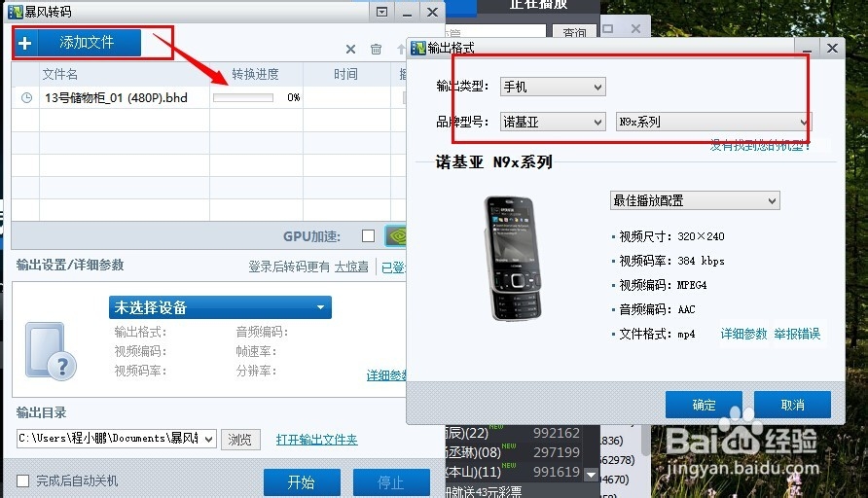
Task: Click the X remove-file icon in list toolbar
Action: click(350, 50)
